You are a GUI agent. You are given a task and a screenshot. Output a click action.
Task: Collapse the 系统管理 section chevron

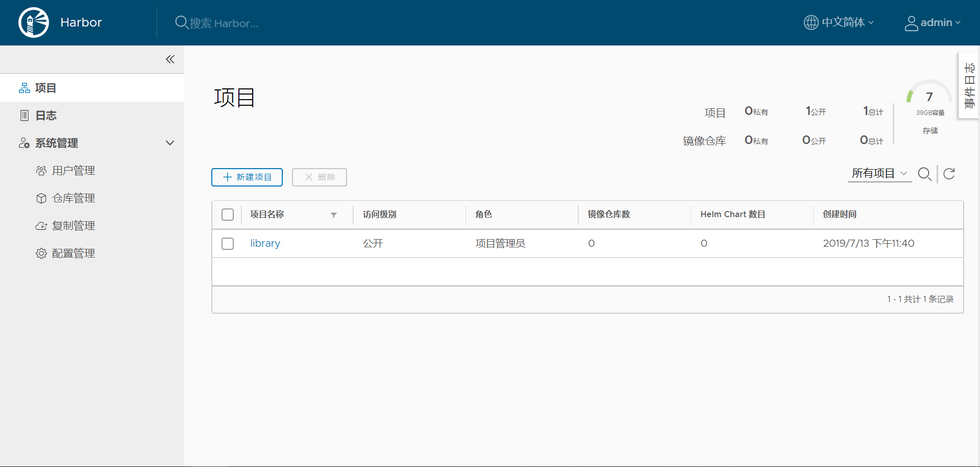point(170,143)
